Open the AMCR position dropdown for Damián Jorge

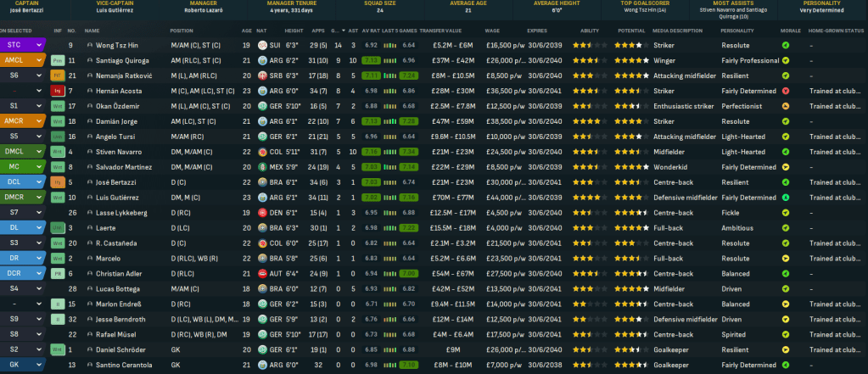point(39,121)
